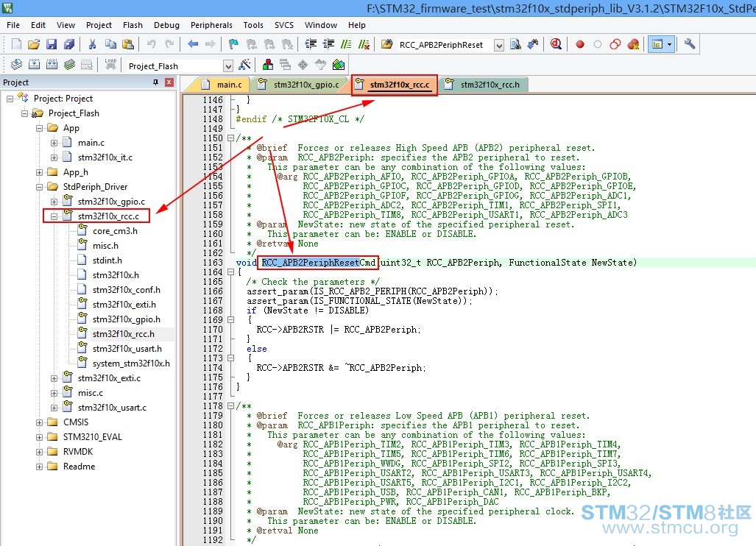Viewport: 756px width, 546px height.
Task: Open the Flash menu
Action: point(133,25)
